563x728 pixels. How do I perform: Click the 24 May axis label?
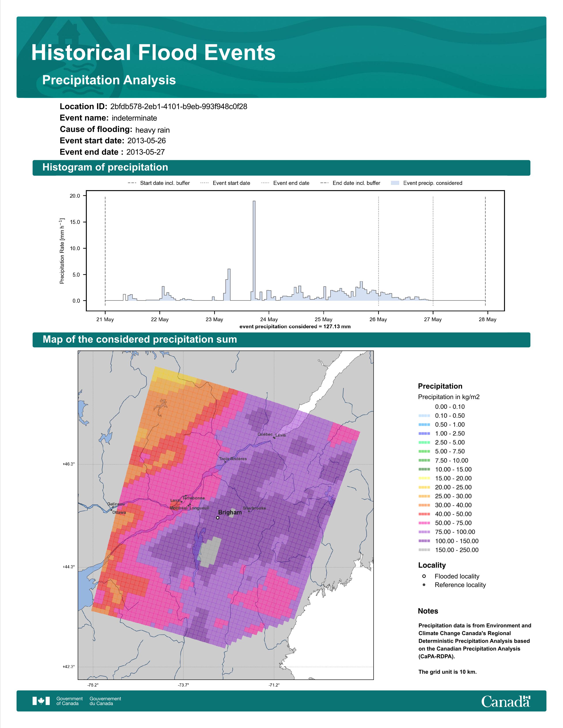click(x=269, y=319)
